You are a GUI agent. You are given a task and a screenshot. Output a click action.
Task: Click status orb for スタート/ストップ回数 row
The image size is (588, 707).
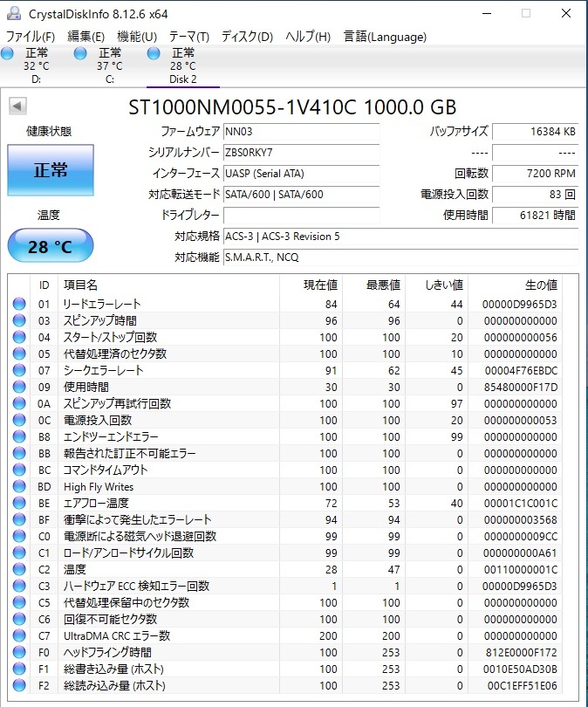pyautogui.click(x=19, y=337)
